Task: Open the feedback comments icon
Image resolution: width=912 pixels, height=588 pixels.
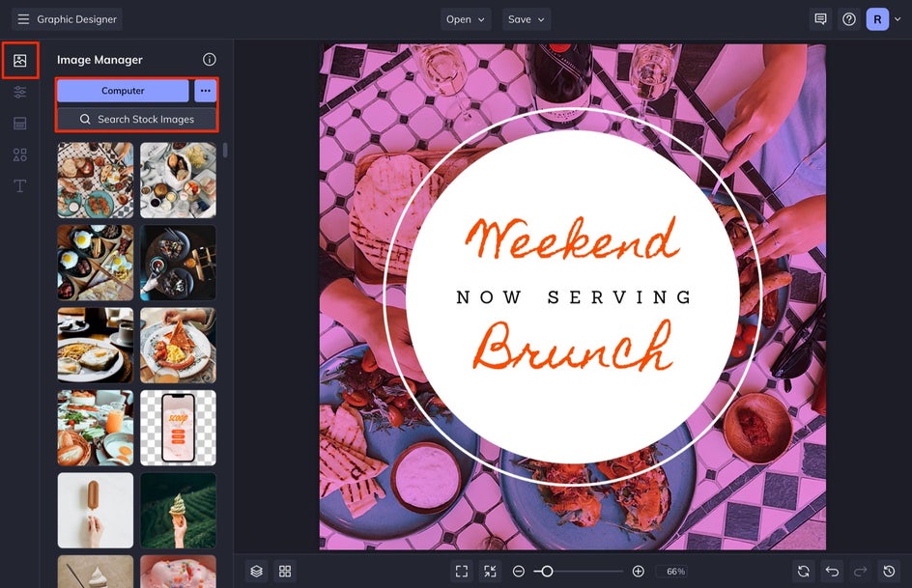Action: pos(820,19)
